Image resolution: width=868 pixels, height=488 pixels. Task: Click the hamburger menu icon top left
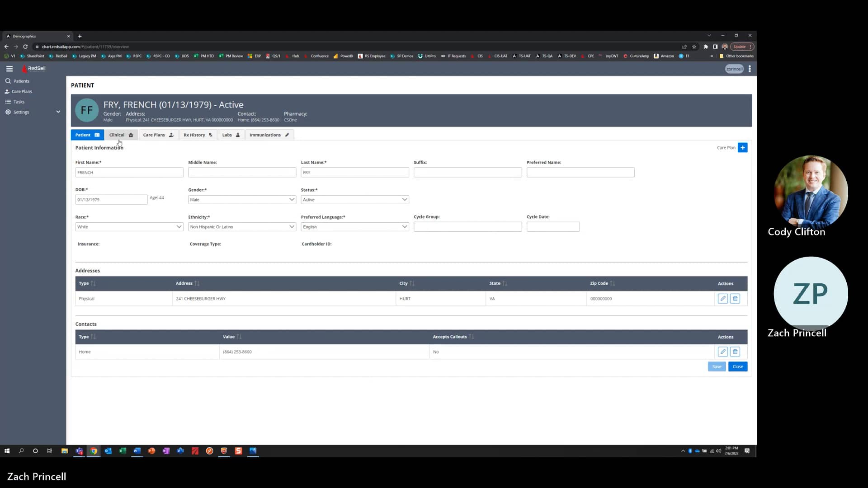pos(9,68)
